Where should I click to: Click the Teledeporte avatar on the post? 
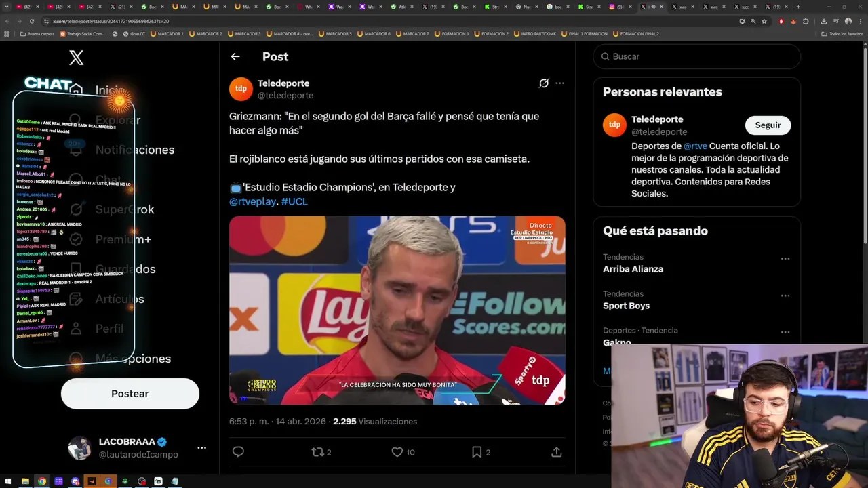(241, 89)
